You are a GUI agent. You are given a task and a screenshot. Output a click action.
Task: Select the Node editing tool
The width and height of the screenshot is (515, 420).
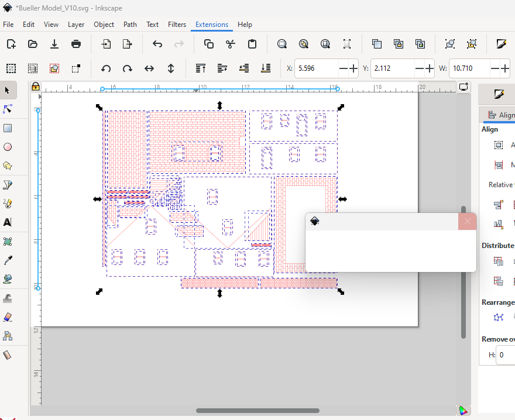(x=8, y=109)
